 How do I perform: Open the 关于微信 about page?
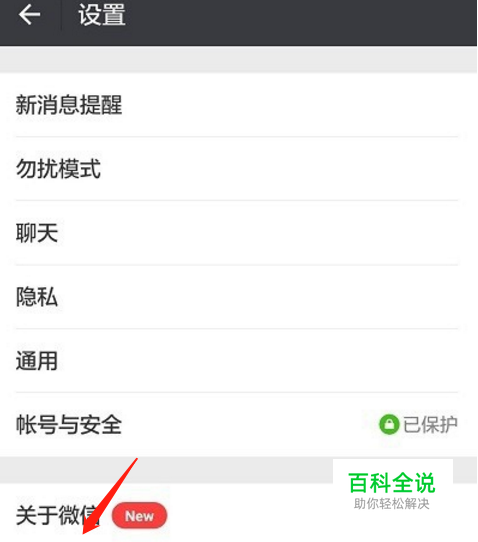click(238, 513)
